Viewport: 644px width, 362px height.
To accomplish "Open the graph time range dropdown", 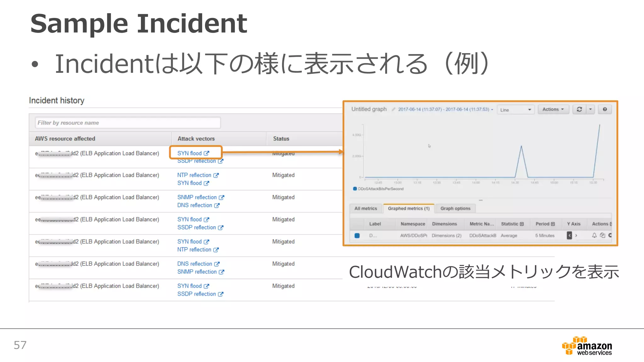I will 445,109.
